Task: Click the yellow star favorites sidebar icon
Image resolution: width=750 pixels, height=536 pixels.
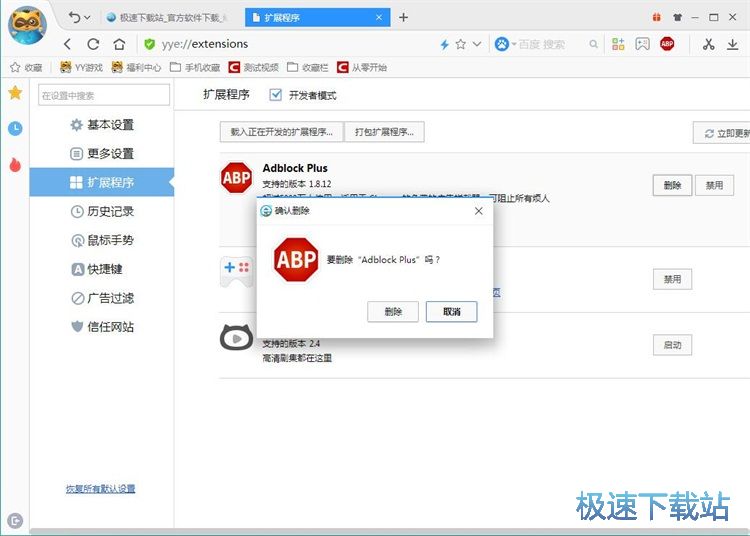Action: tap(15, 93)
